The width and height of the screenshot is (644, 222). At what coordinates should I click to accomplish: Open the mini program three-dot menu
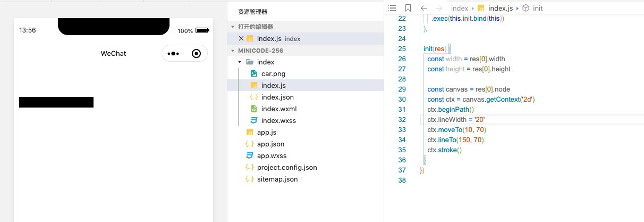173,53
